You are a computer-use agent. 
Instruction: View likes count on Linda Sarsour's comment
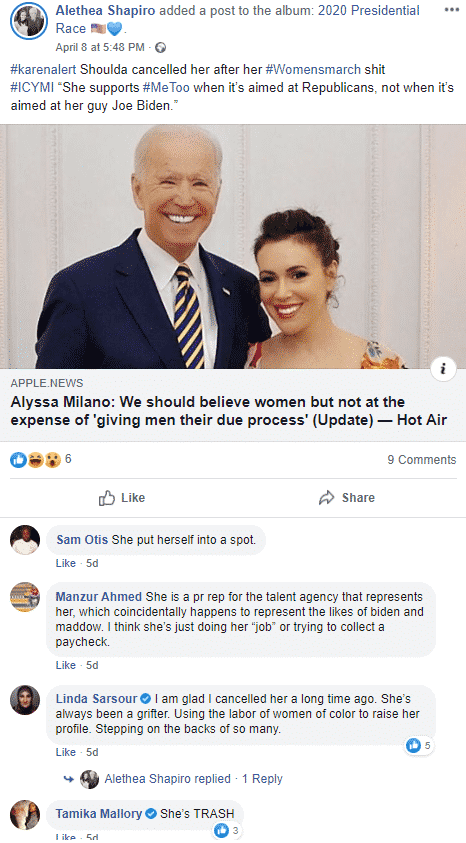point(419,746)
